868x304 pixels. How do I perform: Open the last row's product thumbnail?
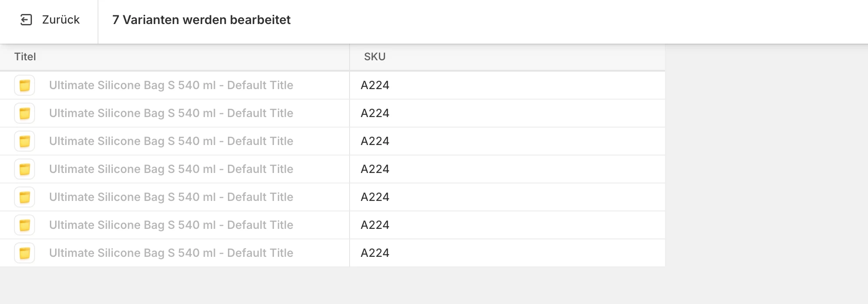pos(24,253)
